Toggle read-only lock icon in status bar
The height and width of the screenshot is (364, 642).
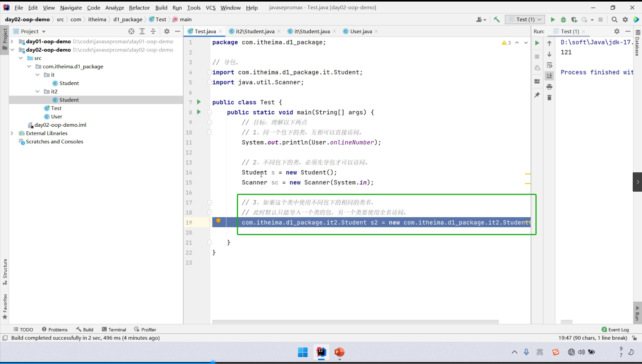635,338
